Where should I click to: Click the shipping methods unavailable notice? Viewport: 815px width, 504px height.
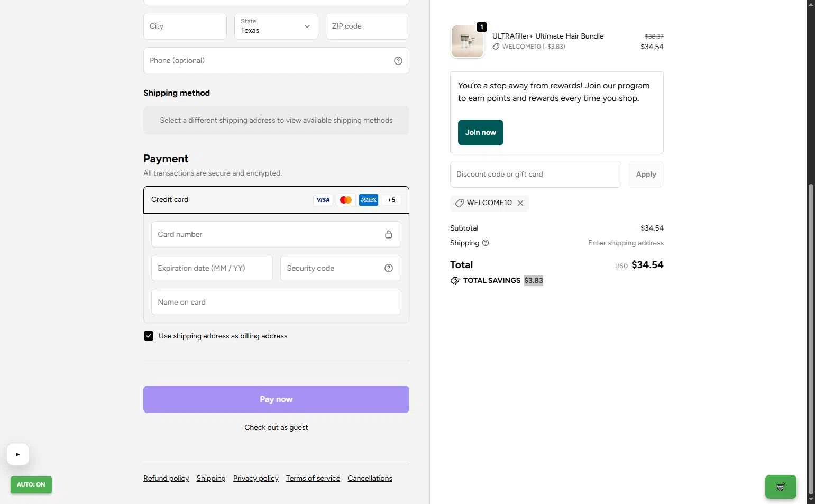pyautogui.click(x=276, y=120)
